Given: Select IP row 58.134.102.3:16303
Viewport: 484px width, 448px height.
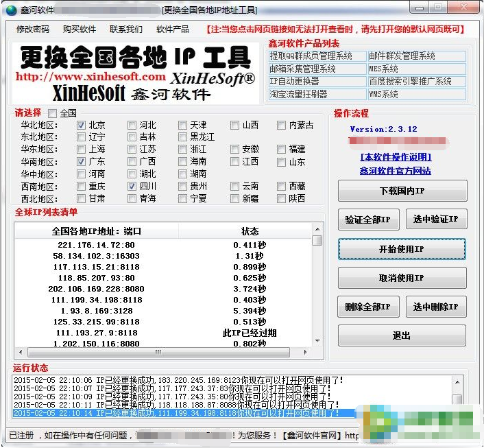Looking at the screenshot, I should click(x=163, y=256).
